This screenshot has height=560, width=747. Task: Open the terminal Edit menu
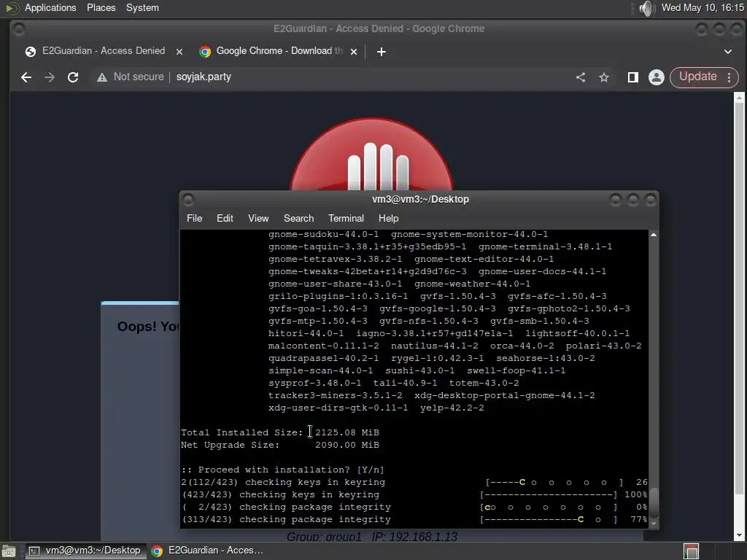[225, 218]
